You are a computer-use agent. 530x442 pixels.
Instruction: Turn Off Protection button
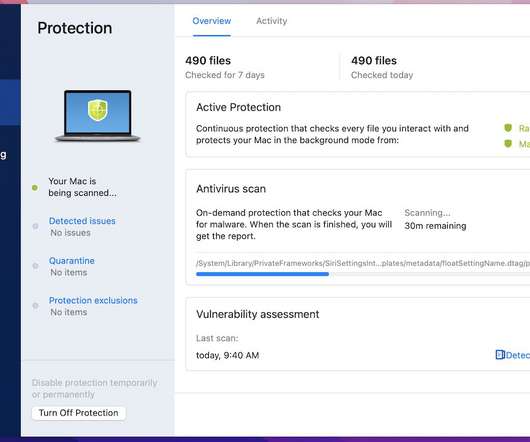78,413
